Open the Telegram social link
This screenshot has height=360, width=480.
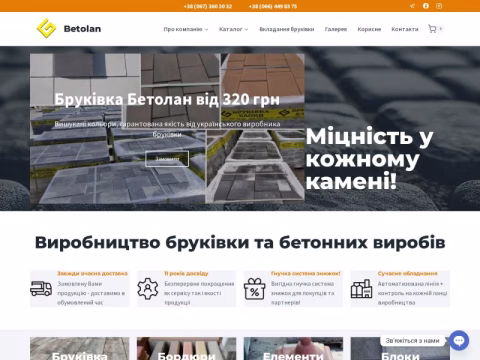tap(412, 6)
